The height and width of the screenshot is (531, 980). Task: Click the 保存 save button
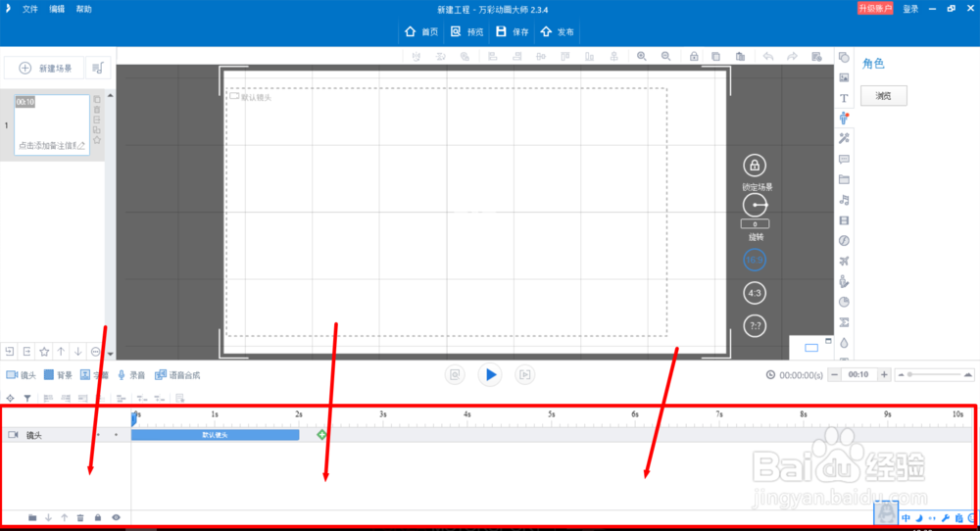coord(513,32)
